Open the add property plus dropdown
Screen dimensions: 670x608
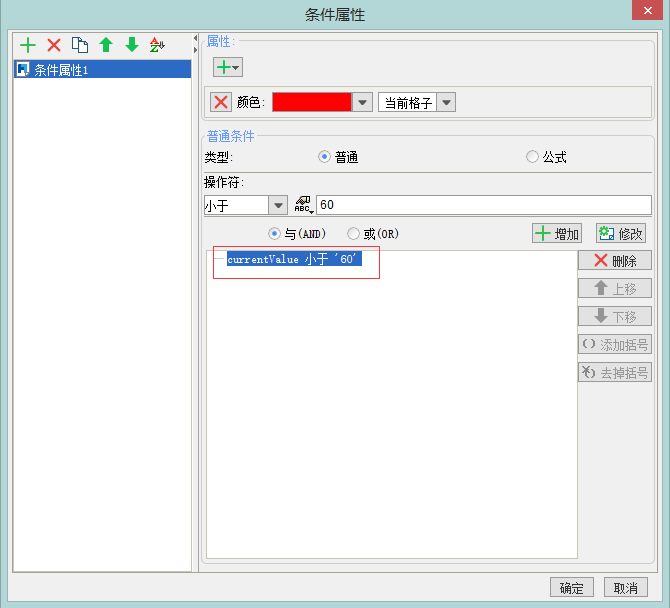(x=228, y=67)
